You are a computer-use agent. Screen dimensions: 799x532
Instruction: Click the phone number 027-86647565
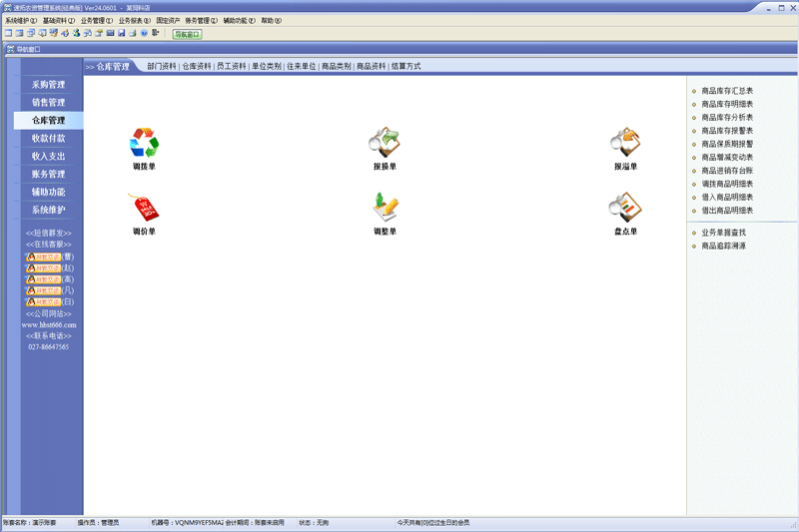pos(48,347)
